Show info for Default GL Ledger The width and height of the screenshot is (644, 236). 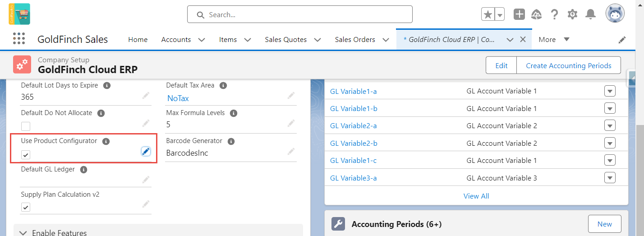pyautogui.click(x=83, y=170)
